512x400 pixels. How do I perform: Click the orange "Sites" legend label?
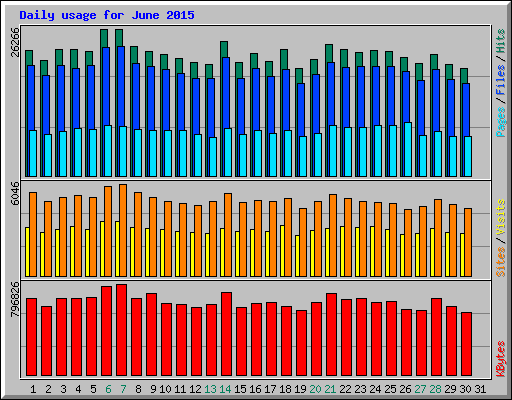point(501,262)
